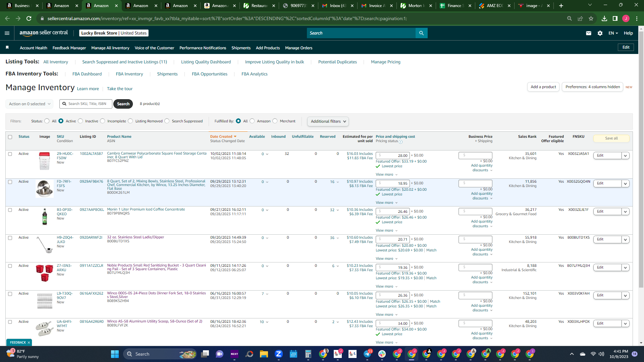
Task: Go back with the browser back arrow
Action: point(7,18)
